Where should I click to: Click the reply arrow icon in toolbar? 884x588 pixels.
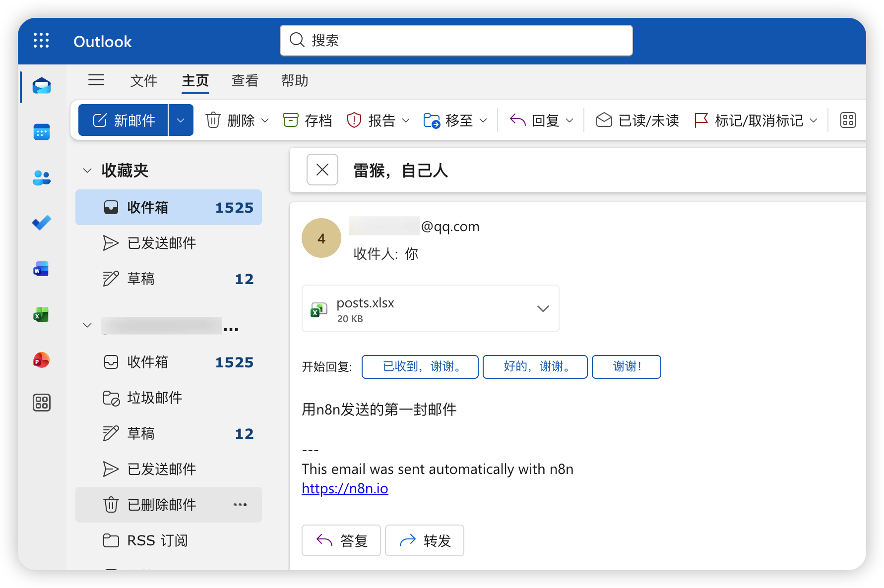pyautogui.click(x=517, y=120)
